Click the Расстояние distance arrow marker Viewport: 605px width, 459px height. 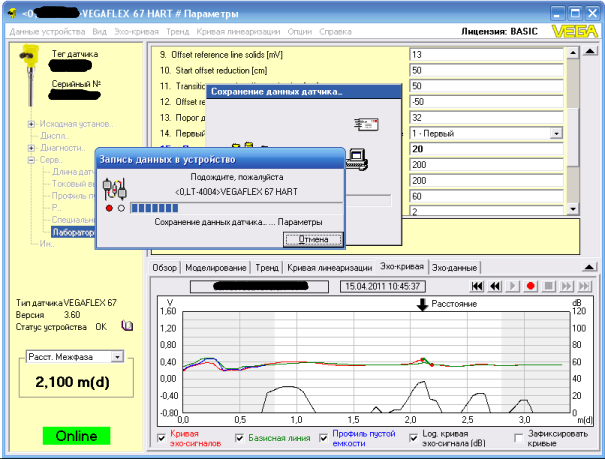(422, 304)
